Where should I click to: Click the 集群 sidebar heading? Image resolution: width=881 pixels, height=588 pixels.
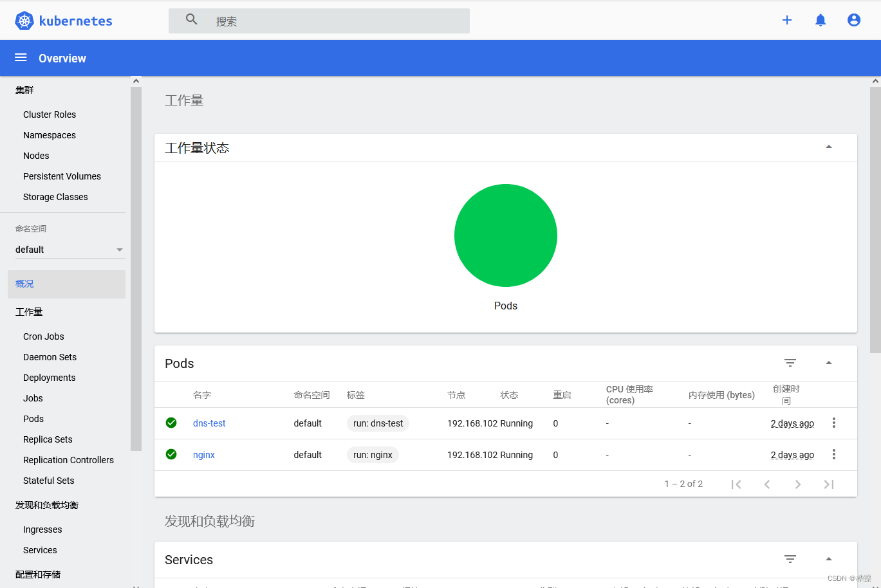[x=24, y=90]
